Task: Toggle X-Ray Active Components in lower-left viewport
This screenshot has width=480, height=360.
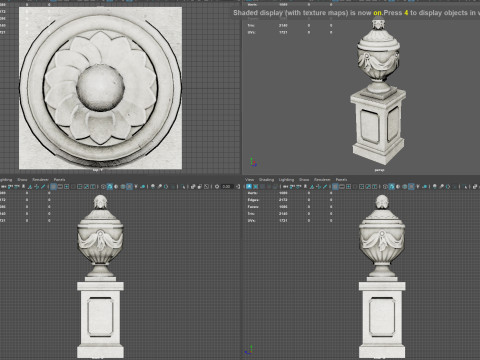Action: pos(200,187)
